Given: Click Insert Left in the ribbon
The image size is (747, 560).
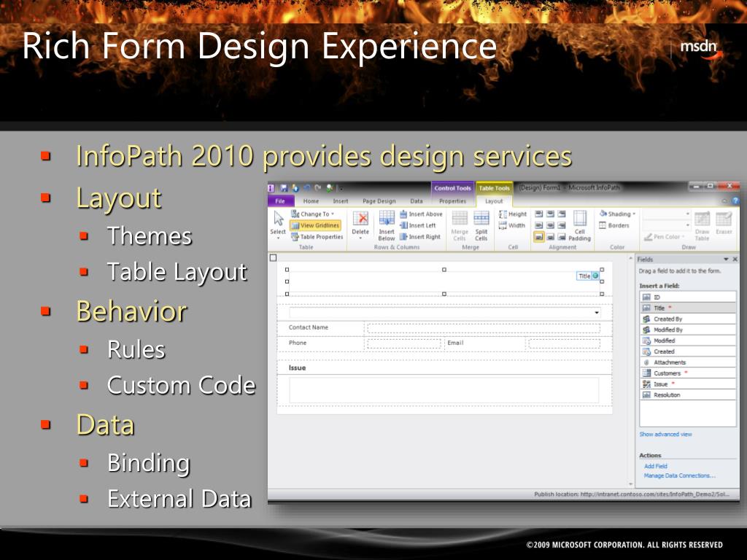Looking at the screenshot, I should pyautogui.click(x=417, y=225).
